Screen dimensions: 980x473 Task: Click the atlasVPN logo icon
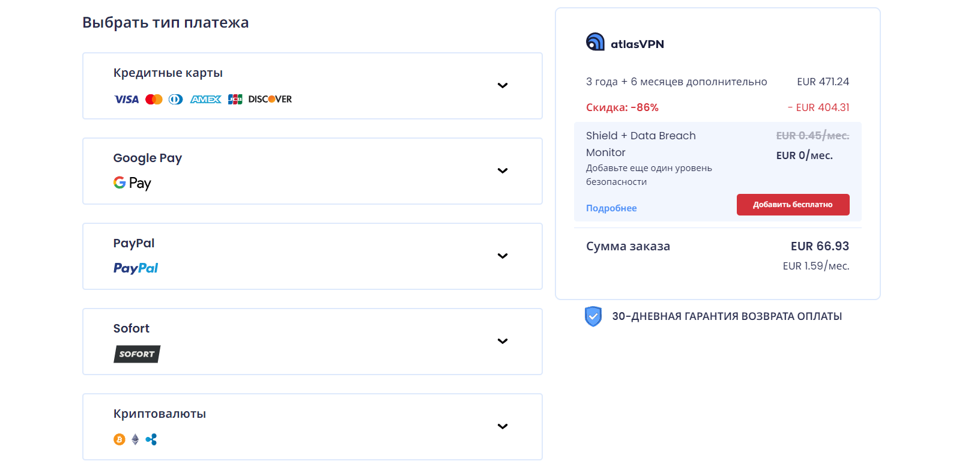tap(595, 41)
